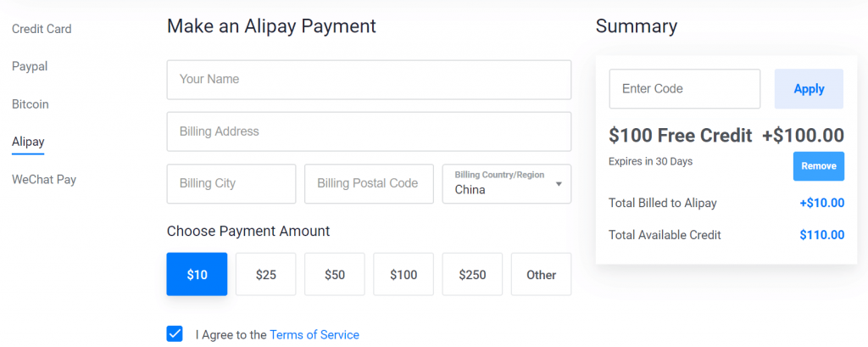Focus the Your Name field
Screen dimensions: 868x347
(369, 80)
